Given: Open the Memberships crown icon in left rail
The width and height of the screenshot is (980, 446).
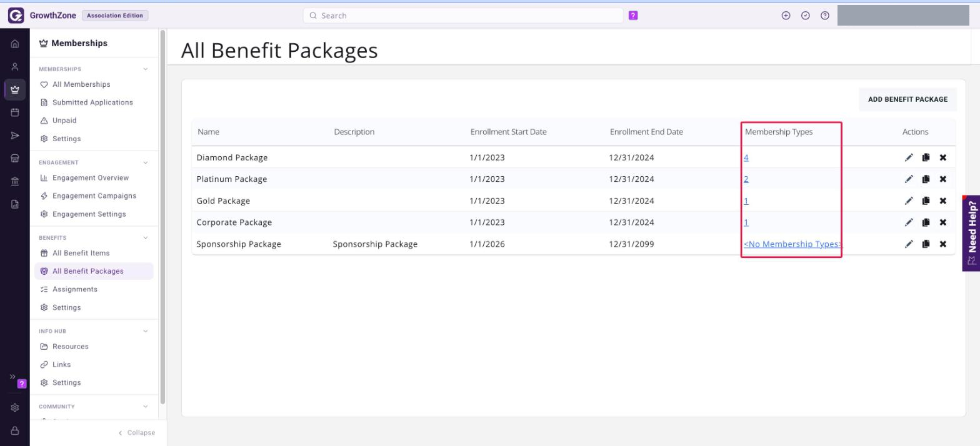Looking at the screenshot, I should (x=15, y=89).
